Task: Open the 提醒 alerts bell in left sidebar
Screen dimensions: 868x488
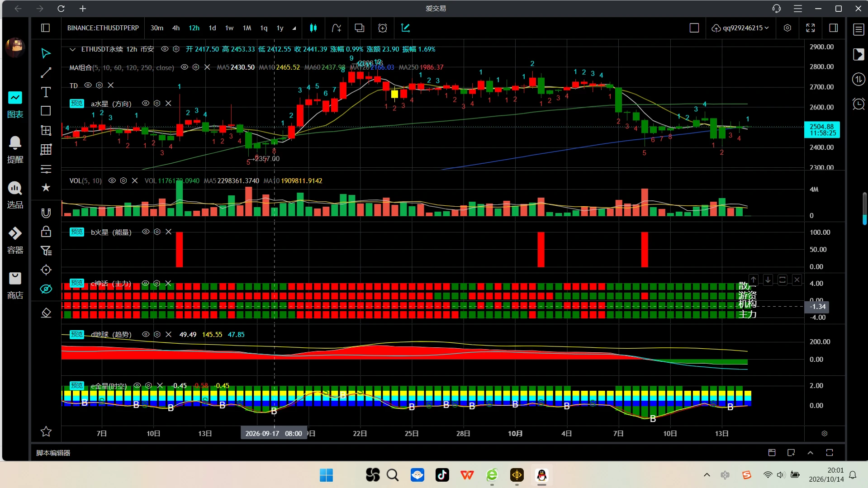Action: [x=15, y=150]
